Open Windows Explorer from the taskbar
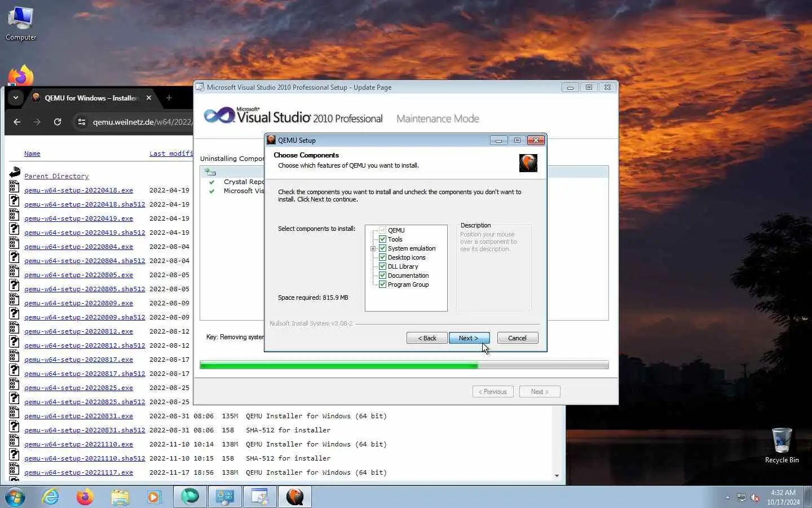Screen dimensions: 812x508 [x=120, y=497]
